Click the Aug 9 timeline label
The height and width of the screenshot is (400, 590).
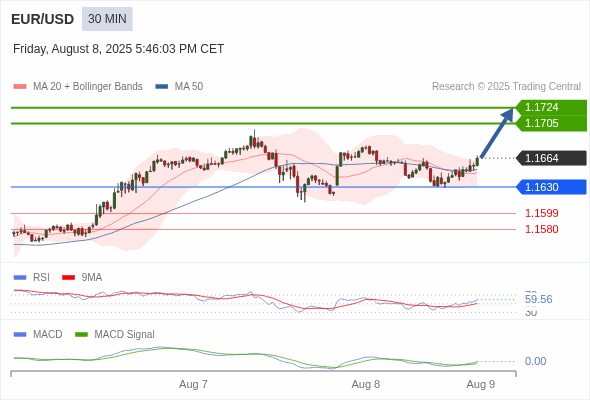tap(481, 385)
